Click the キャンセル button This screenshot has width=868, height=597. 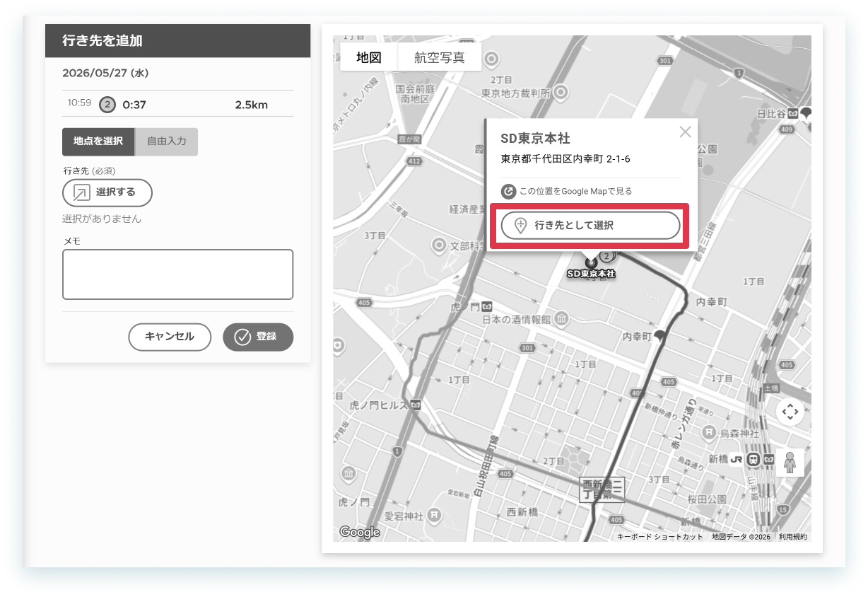(170, 337)
